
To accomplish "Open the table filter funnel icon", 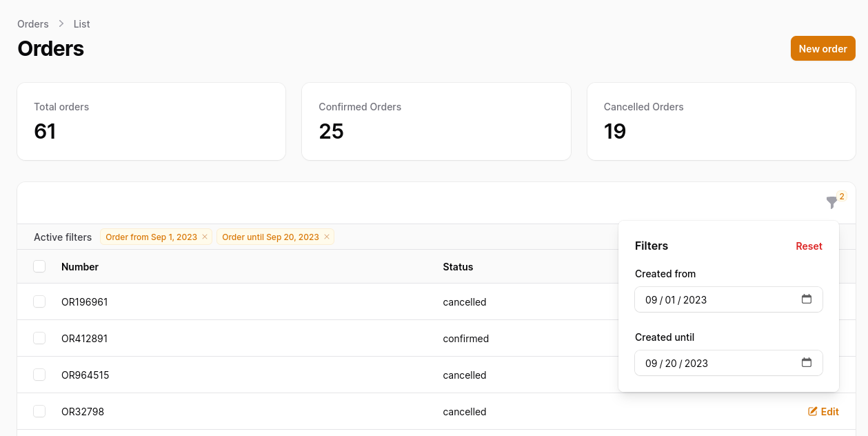I will 831,203.
